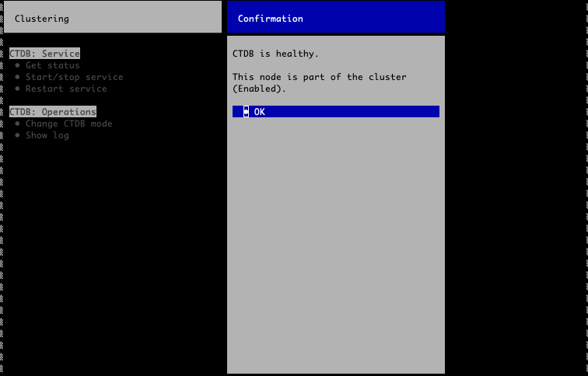Click the bullet beside Show log
This screenshot has width=588, height=376.
click(x=18, y=136)
